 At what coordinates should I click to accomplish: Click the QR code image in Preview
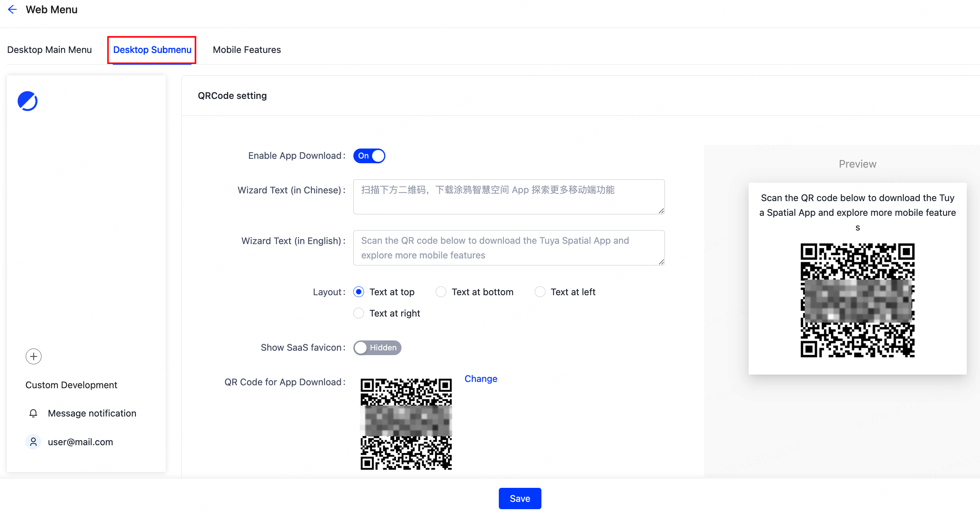pyautogui.click(x=857, y=300)
